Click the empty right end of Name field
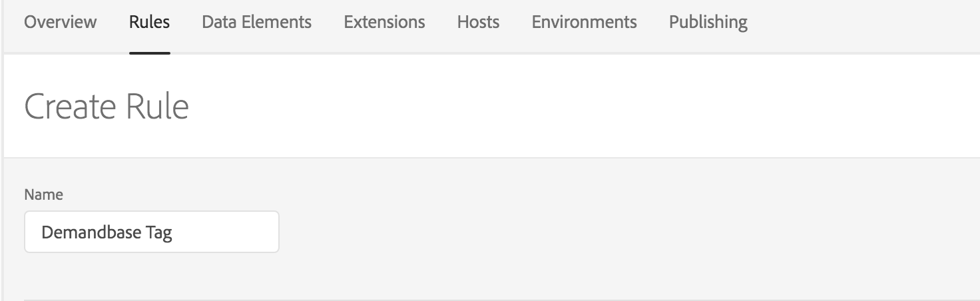 [x=226, y=232]
